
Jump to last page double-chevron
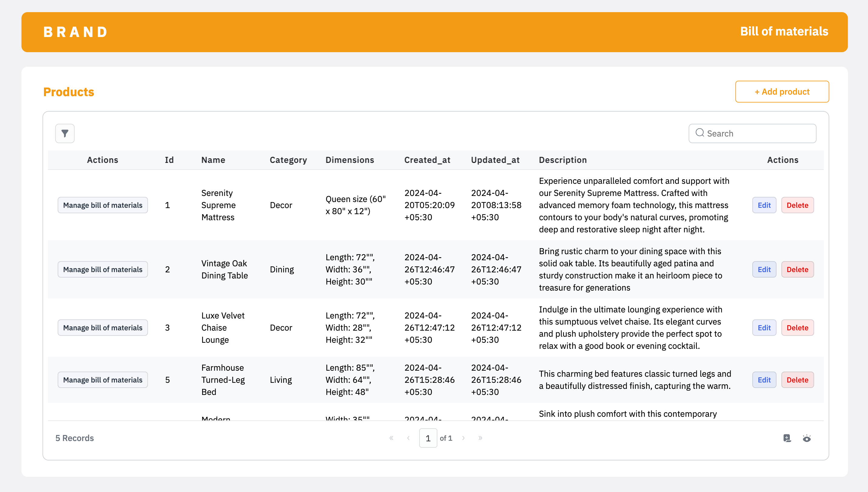[x=480, y=438]
